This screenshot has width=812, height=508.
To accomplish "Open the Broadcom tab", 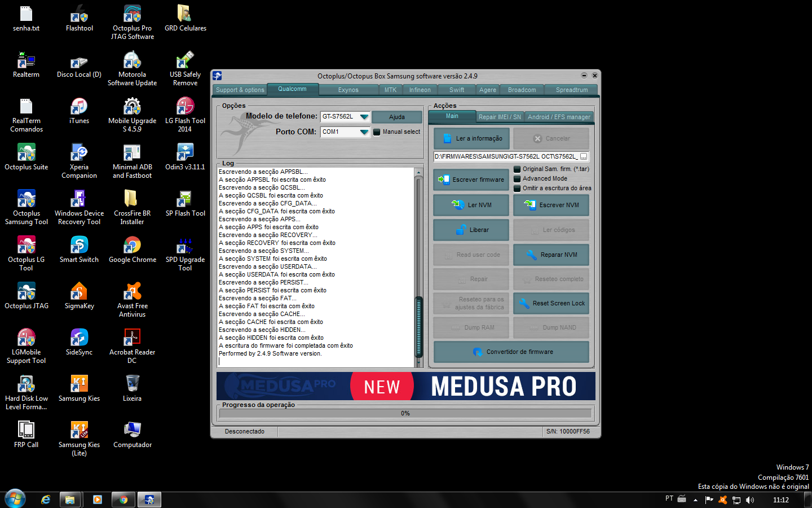I will 522,90.
